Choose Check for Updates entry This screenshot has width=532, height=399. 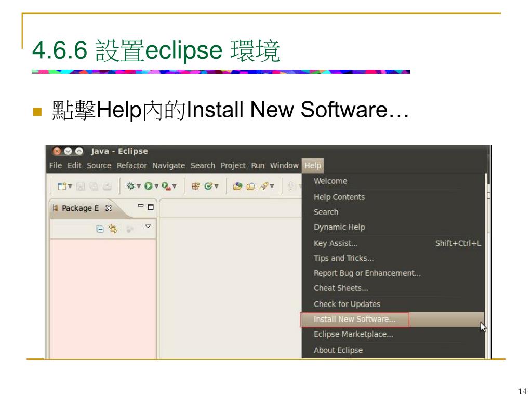(393, 304)
